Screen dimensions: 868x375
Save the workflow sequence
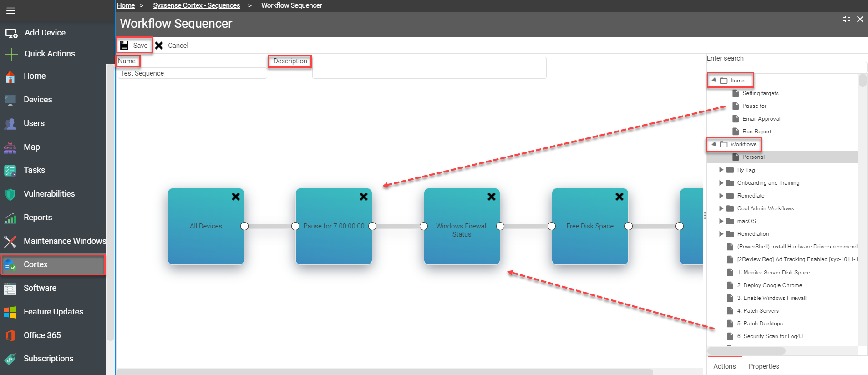[134, 46]
